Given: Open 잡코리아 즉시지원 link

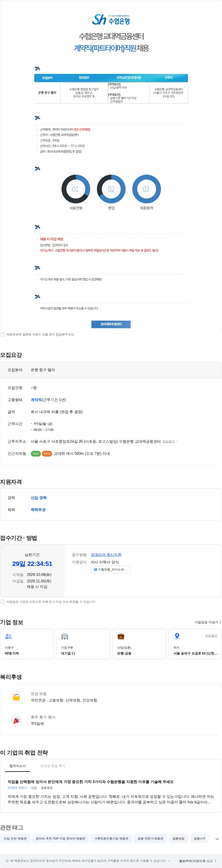Looking at the screenshot, I should (x=106, y=555).
